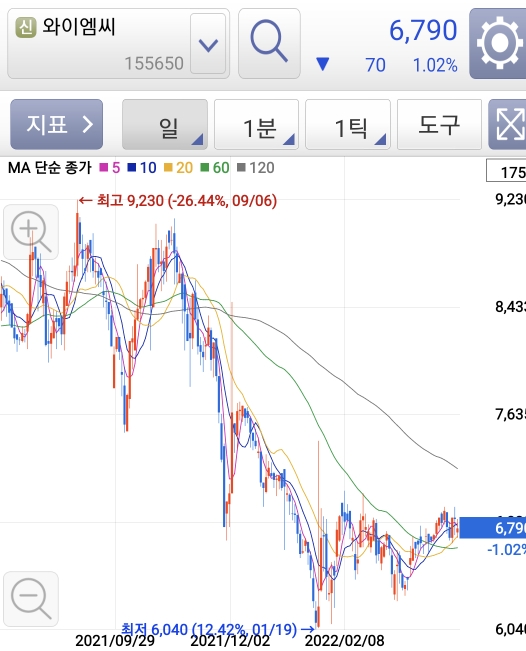Tap the pink MA 5 color swatch
Screen dimensions: 526x651
coord(104,168)
